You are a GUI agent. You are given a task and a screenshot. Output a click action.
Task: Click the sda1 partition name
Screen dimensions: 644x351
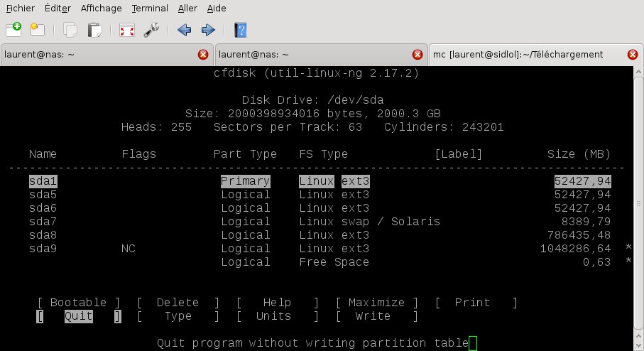click(x=43, y=181)
